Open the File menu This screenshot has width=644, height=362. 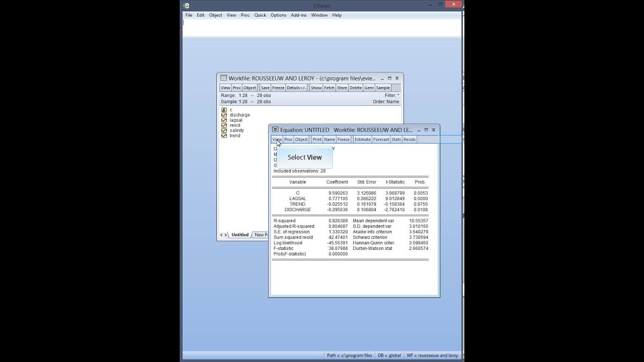[x=189, y=15]
